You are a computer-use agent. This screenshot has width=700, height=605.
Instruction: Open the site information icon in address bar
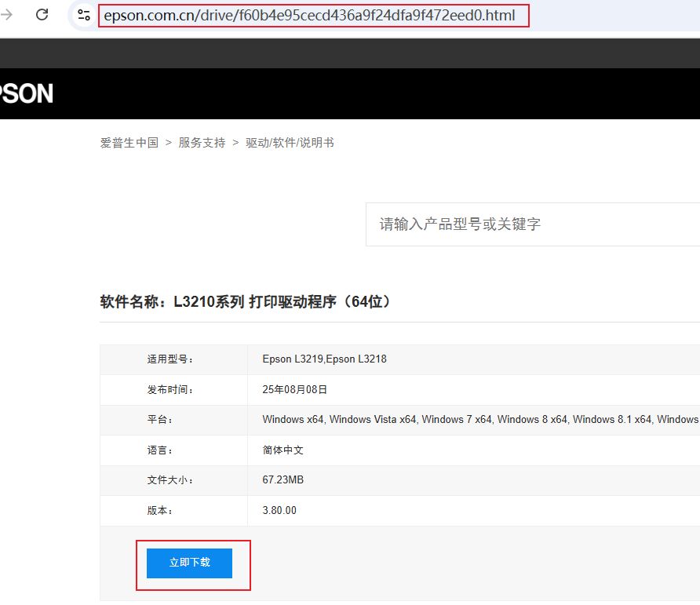[x=84, y=15]
